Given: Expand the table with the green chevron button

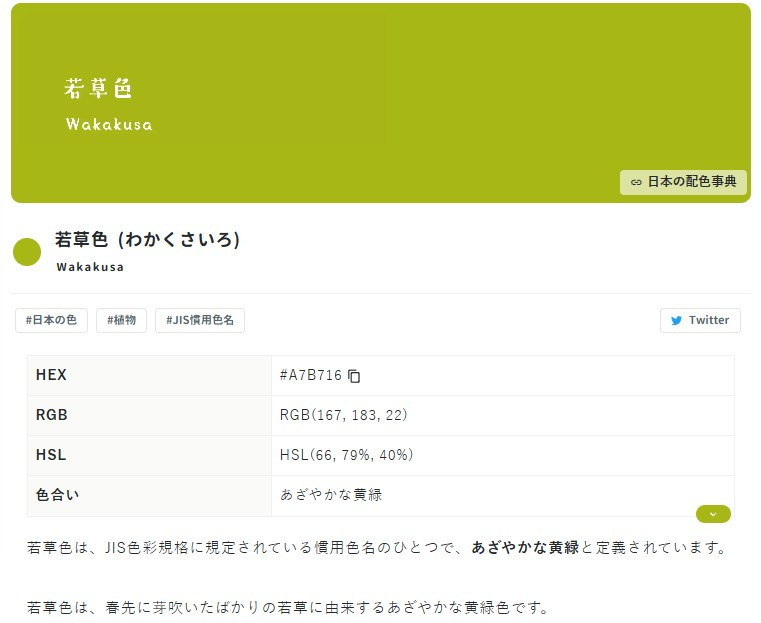Looking at the screenshot, I should point(713,514).
